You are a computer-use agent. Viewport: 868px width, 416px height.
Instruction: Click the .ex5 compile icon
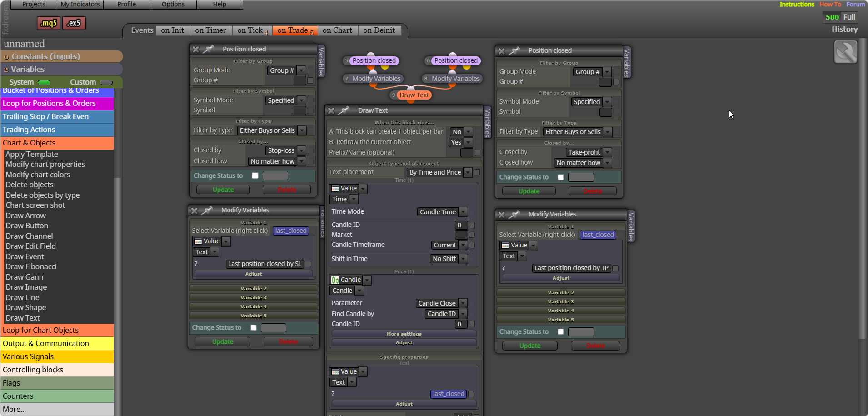tap(74, 23)
